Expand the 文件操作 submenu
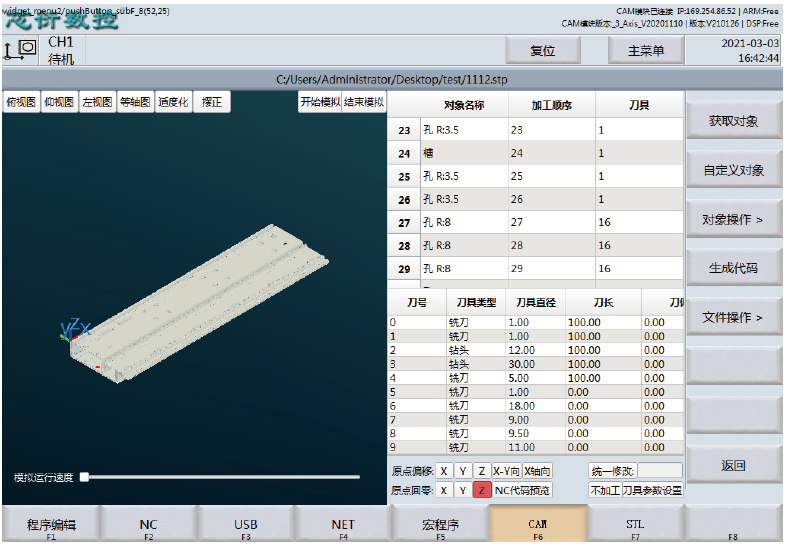787x548 pixels. tap(733, 318)
